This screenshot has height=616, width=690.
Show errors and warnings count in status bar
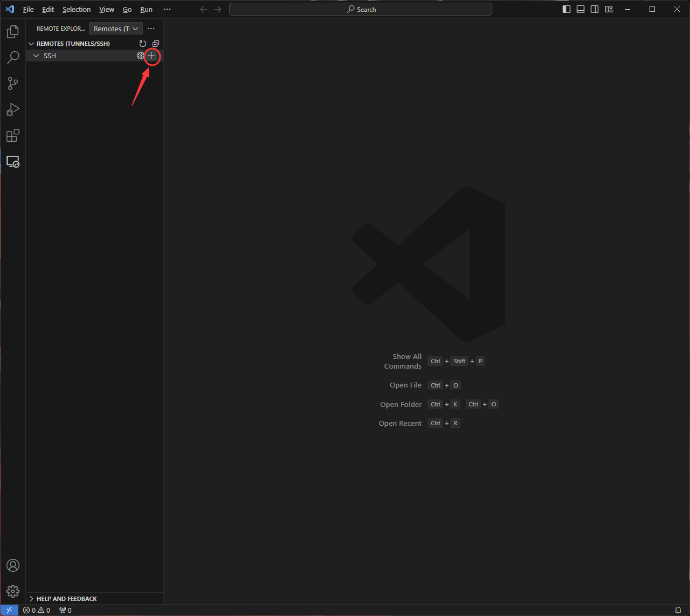(x=37, y=610)
